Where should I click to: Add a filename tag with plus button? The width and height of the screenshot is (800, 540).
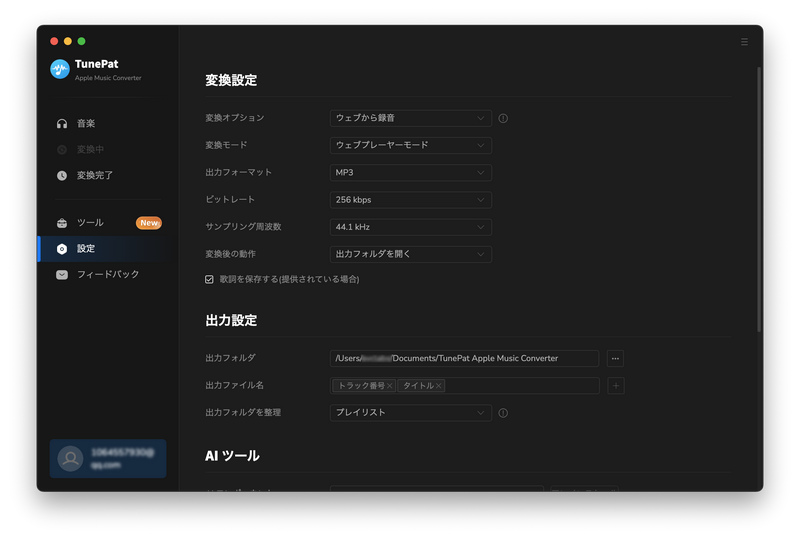(616, 386)
